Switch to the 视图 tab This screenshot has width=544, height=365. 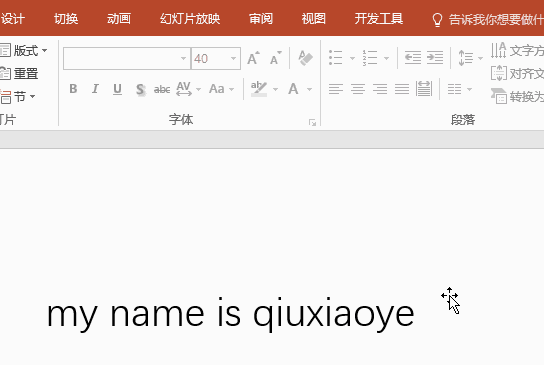[x=314, y=19]
